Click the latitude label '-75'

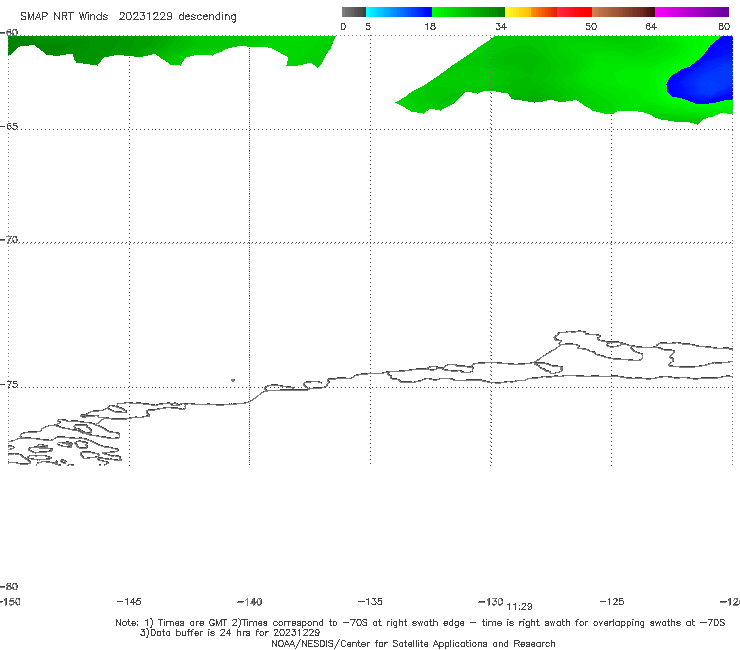[x=9, y=385]
